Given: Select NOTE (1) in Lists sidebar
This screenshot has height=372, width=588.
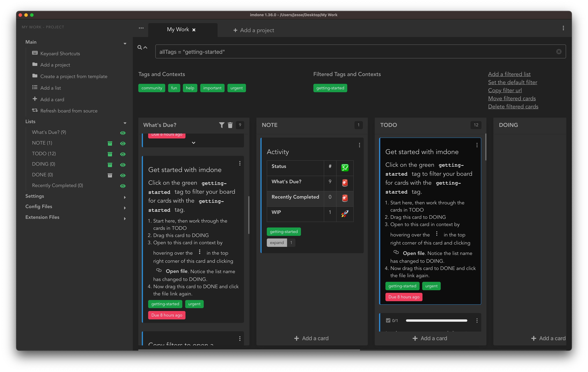Looking at the screenshot, I should pos(42,143).
